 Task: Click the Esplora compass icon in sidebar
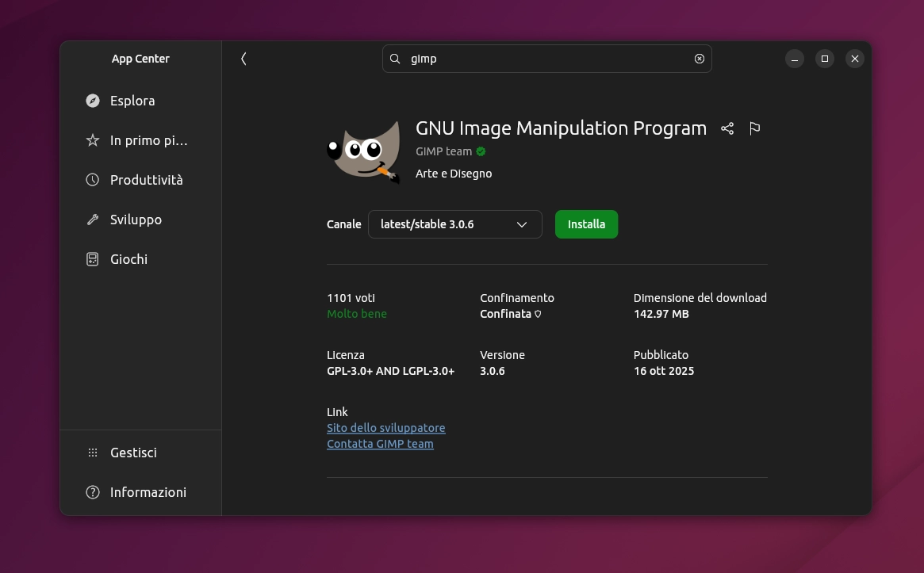click(x=93, y=101)
